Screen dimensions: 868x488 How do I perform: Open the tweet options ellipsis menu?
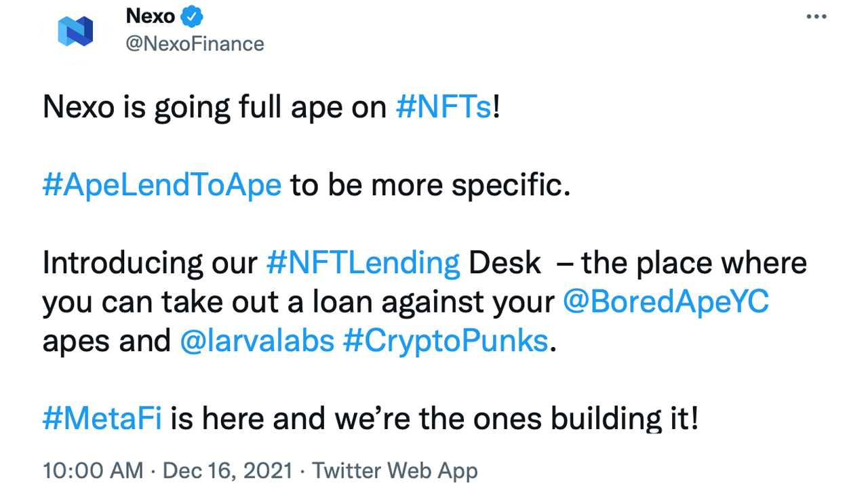[x=816, y=16]
